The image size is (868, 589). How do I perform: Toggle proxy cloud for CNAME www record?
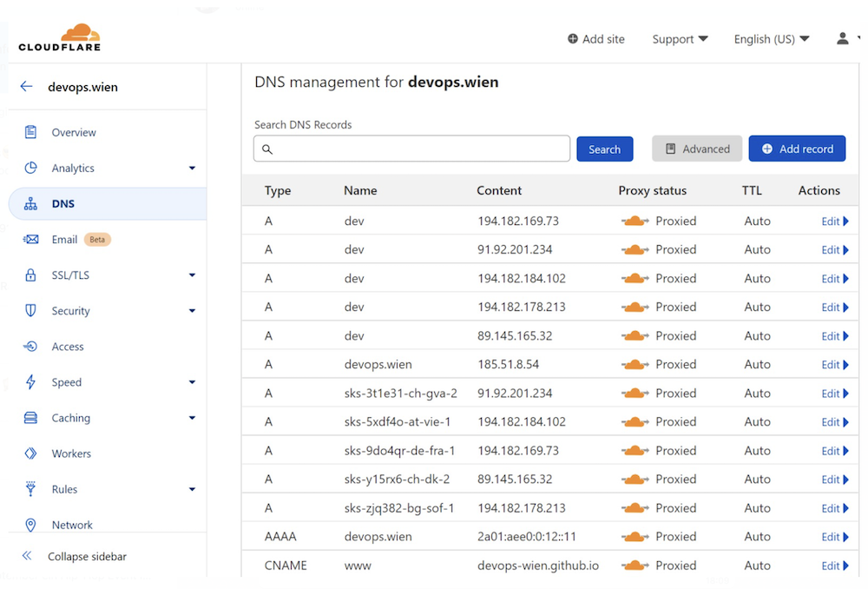[x=635, y=566]
